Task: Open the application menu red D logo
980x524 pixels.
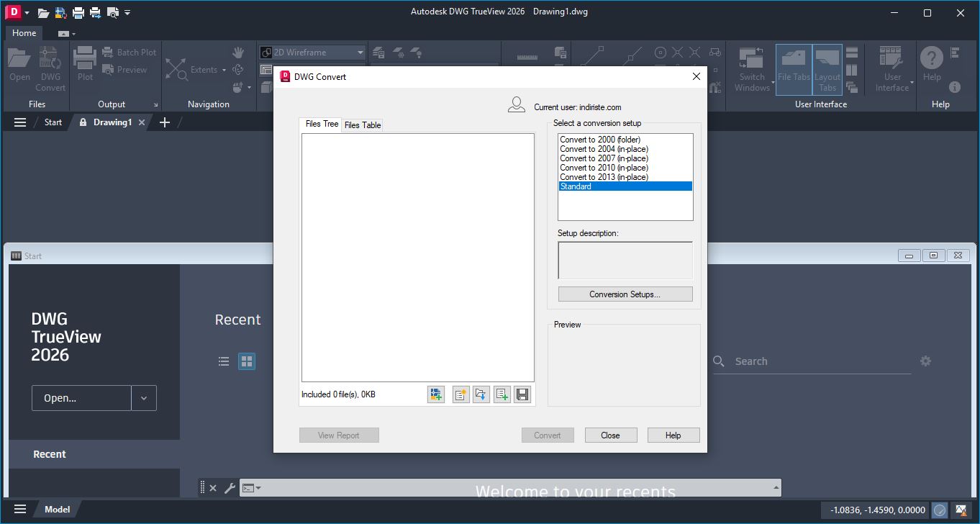Action: 13,12
